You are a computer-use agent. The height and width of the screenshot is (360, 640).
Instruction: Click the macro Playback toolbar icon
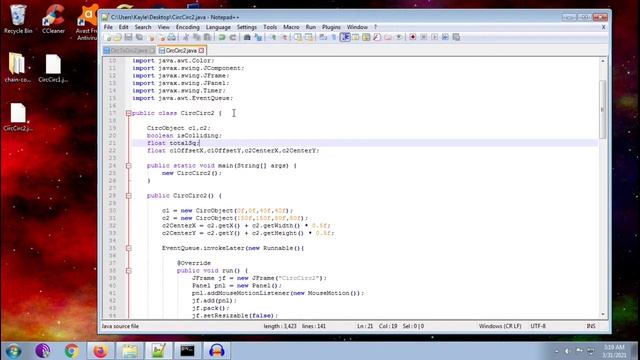click(435, 38)
